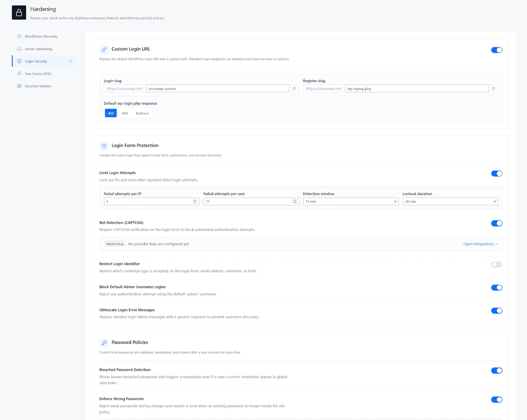Viewport: 527px width, 420px height.
Task: Turn off Breached Password Detection
Action: (x=496, y=370)
